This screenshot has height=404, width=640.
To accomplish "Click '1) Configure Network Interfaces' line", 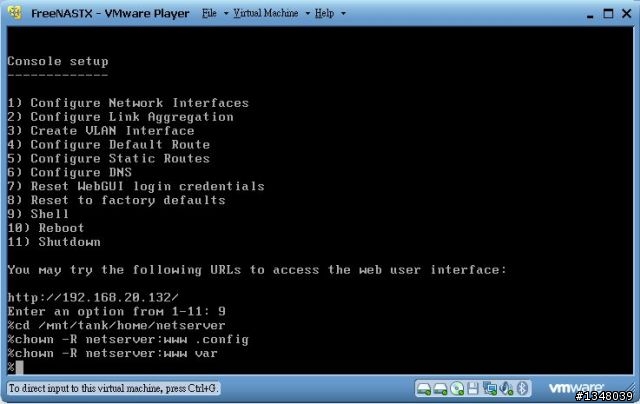I will 128,103.
